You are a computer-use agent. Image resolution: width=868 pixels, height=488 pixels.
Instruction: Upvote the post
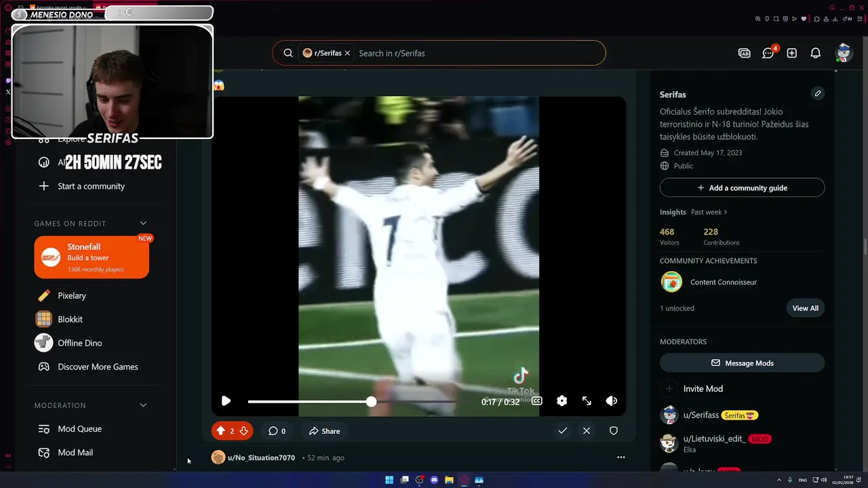click(x=220, y=431)
